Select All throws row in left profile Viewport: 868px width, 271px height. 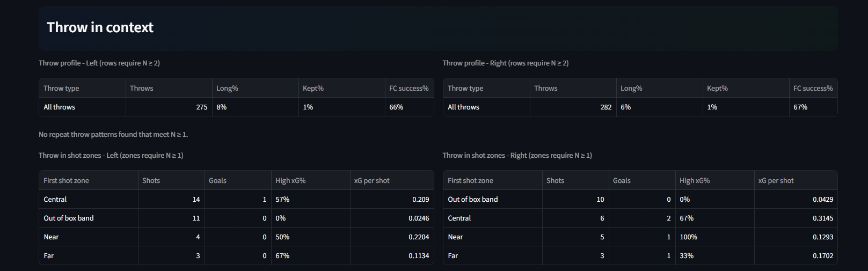point(236,107)
